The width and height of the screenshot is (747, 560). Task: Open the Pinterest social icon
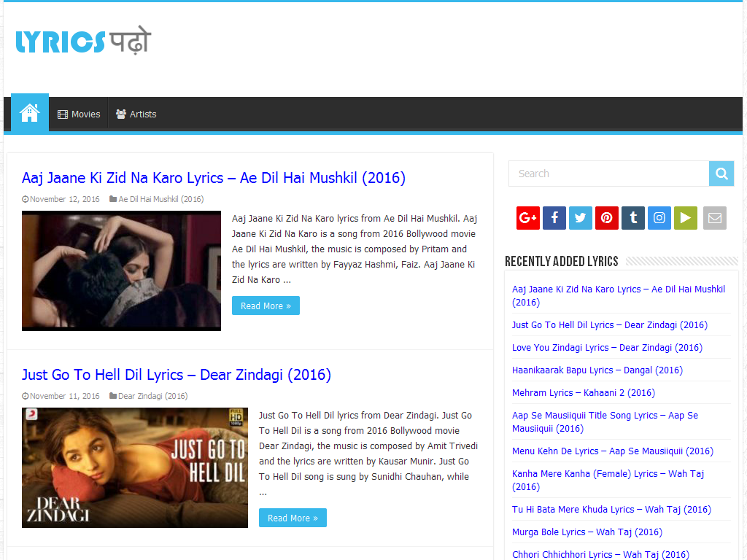coord(607,218)
